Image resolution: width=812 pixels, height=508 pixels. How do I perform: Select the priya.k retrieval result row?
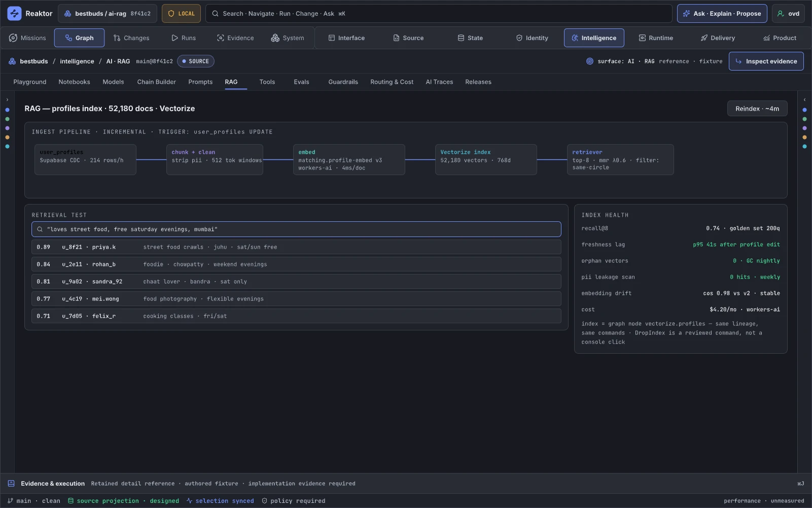click(x=296, y=247)
